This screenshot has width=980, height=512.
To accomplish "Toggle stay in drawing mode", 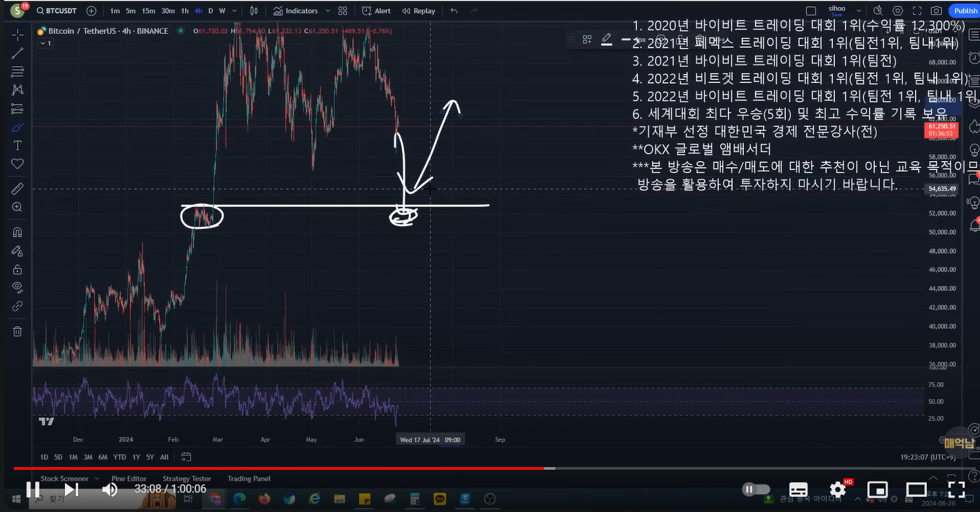I will (17, 251).
